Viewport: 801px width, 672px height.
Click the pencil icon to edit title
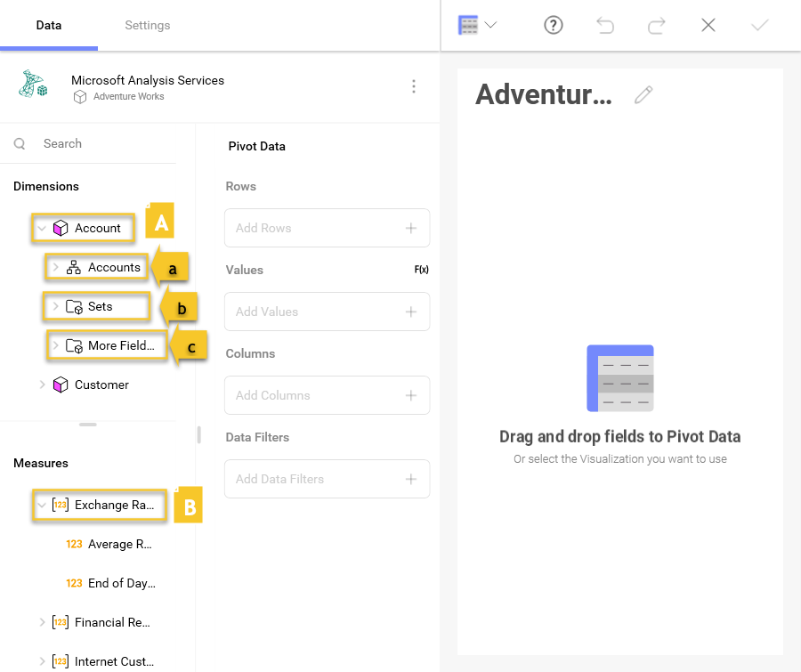pyautogui.click(x=643, y=94)
